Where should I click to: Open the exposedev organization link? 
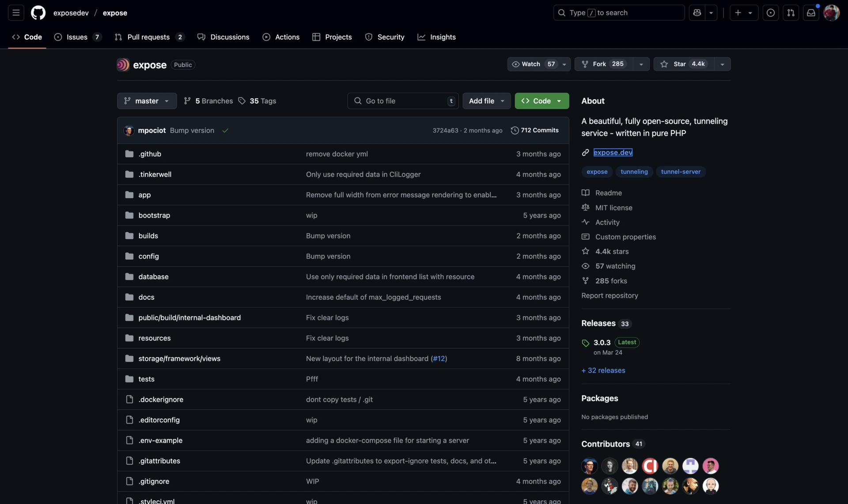71,13
